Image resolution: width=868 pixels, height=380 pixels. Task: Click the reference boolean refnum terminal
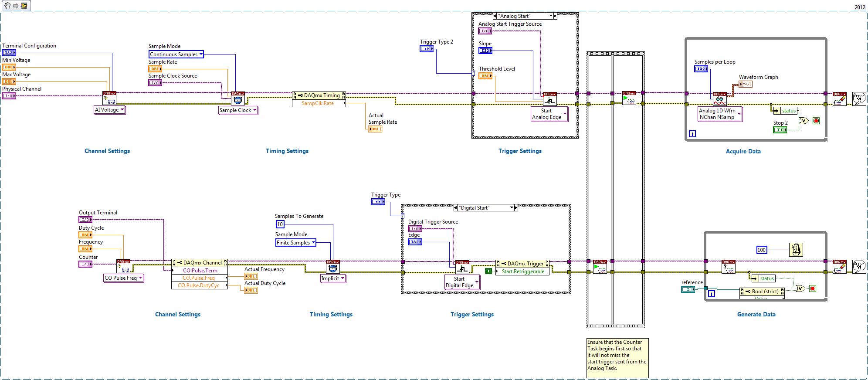[688, 289]
